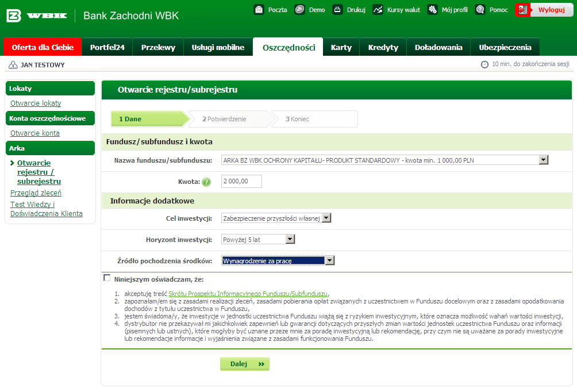577x392 pixels.
Task: Click the user icon beside JAN TESTOWY
Action: pyautogui.click(x=13, y=65)
